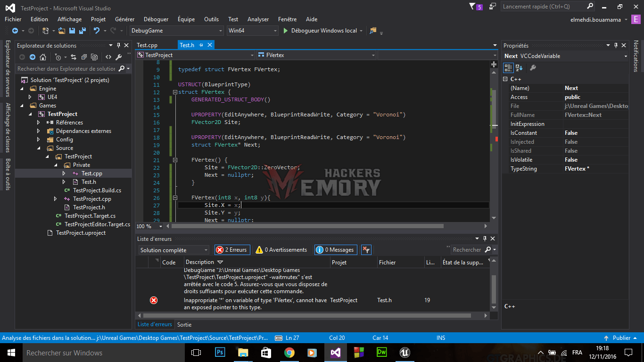
Task: Click the View Code icon in Solution Explorer
Action: [x=108, y=57]
